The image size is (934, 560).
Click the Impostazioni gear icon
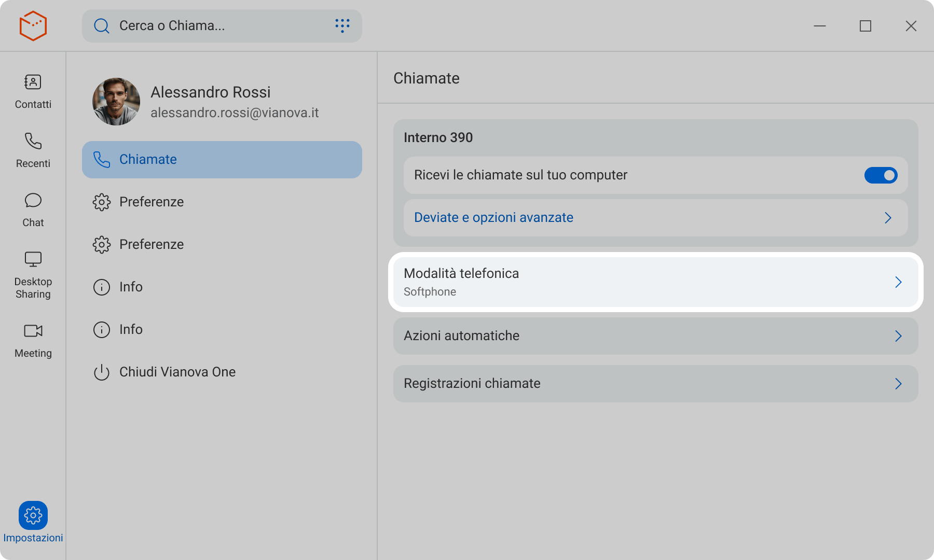[x=33, y=515]
